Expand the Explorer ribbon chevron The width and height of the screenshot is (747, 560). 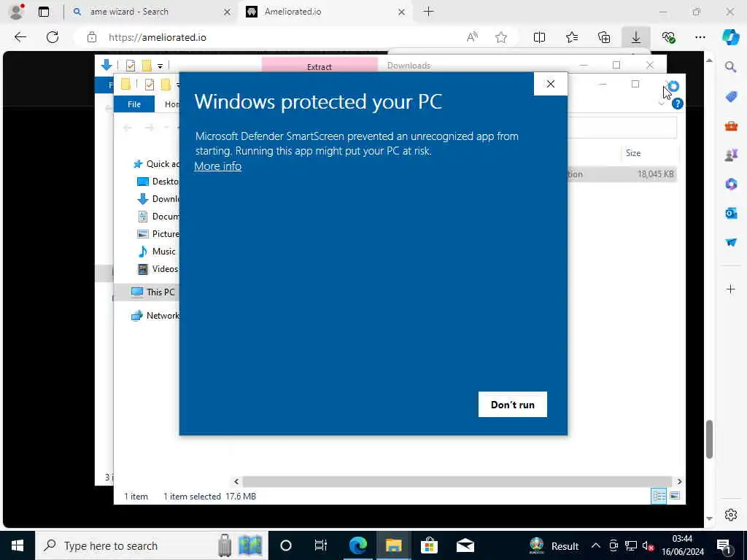tap(661, 104)
